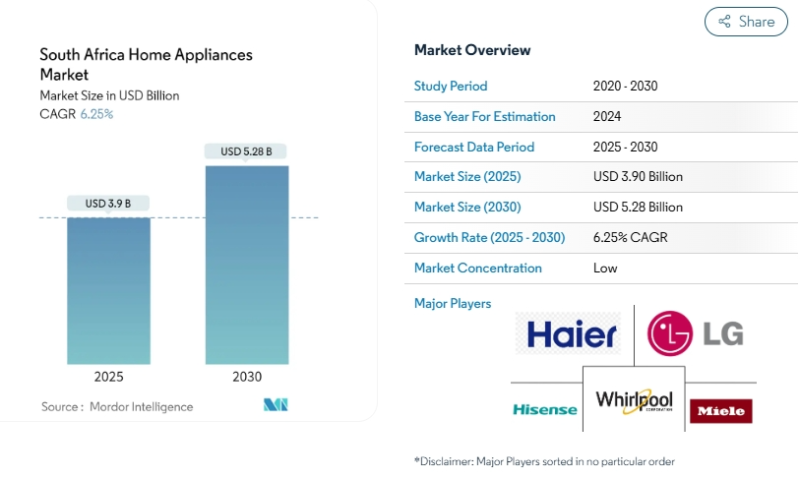Click the 2030 market size bar
Screen dimensions: 800x479
click(247, 265)
